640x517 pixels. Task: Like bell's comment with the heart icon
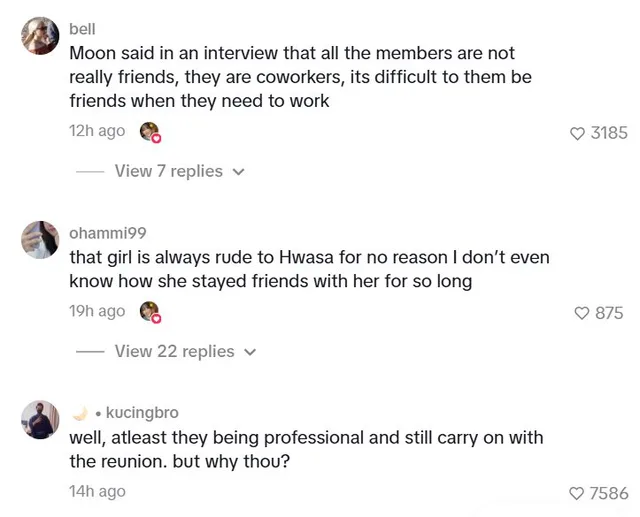click(x=577, y=133)
